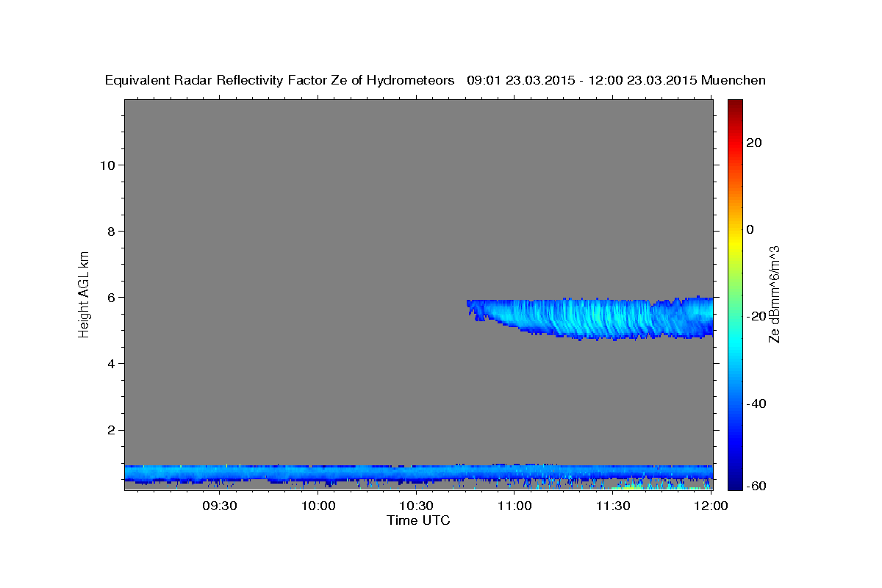Click the 'Height AGL km' axis label
882x588 pixels.
(85, 293)
